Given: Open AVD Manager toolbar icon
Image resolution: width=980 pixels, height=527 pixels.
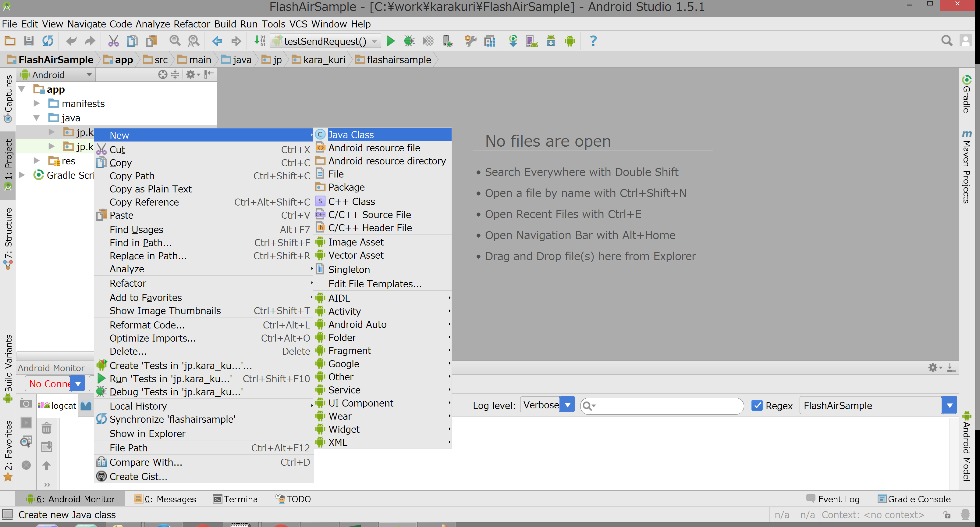Looking at the screenshot, I should [x=532, y=41].
